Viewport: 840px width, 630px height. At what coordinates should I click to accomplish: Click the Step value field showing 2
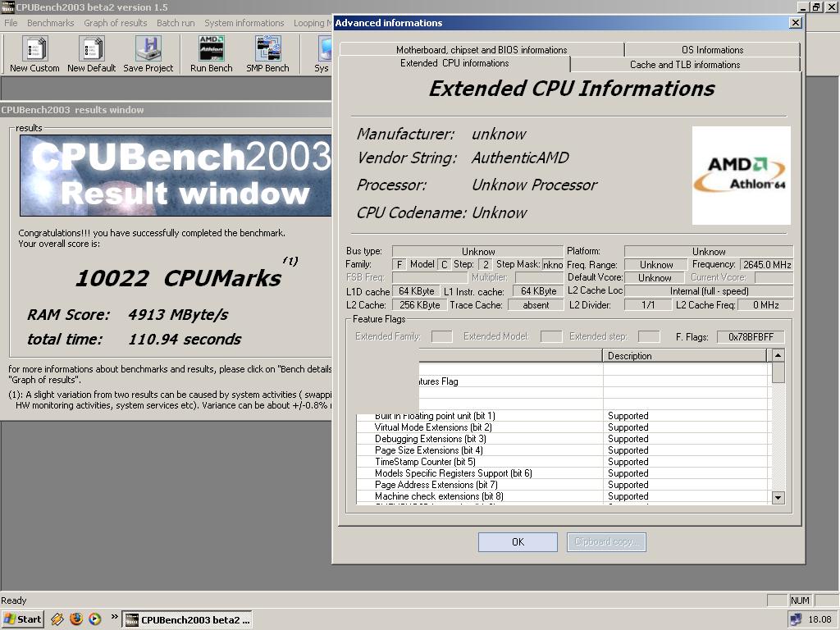coord(486,264)
